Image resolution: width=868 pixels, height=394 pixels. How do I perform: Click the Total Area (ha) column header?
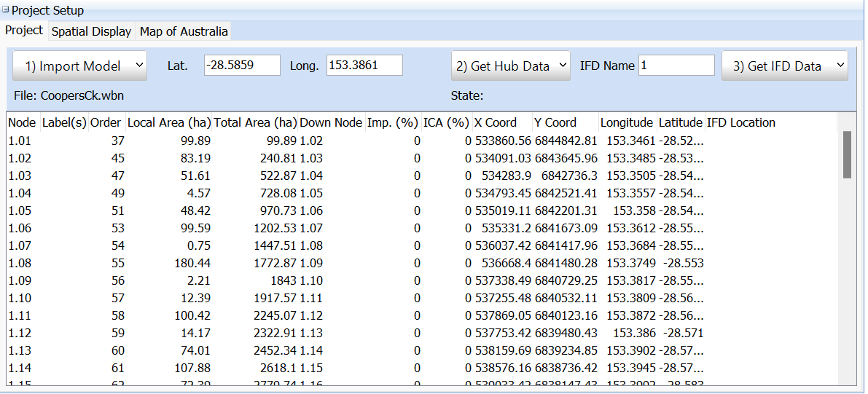(x=255, y=122)
